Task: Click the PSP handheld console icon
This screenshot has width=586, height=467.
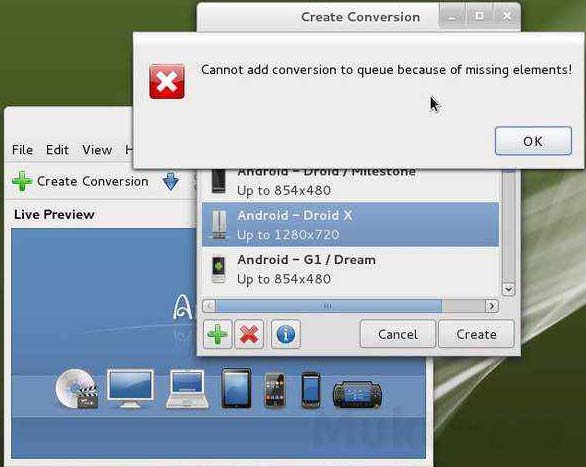Action: pos(357,395)
